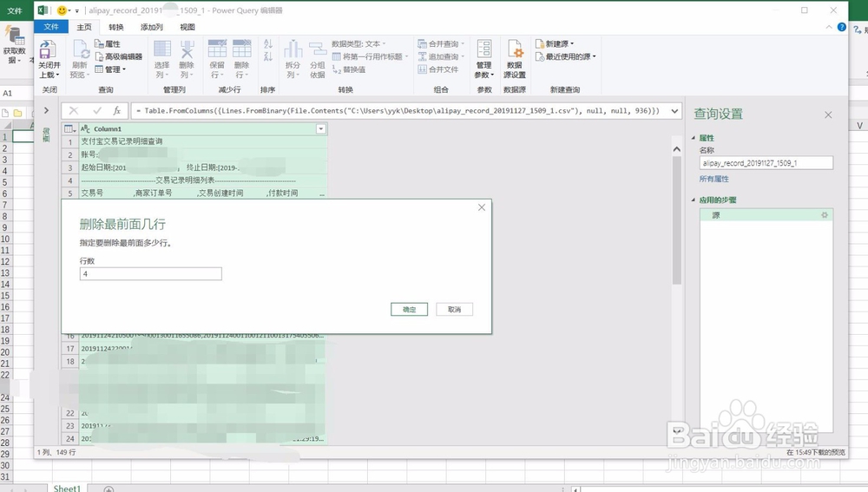Click the formula cancel X button

click(74, 111)
